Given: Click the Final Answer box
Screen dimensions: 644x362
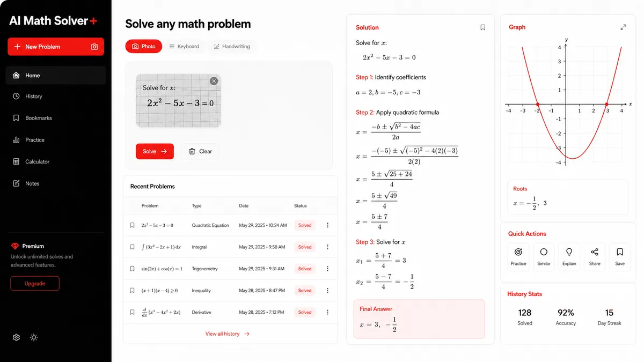Looking at the screenshot, I should (x=419, y=319).
